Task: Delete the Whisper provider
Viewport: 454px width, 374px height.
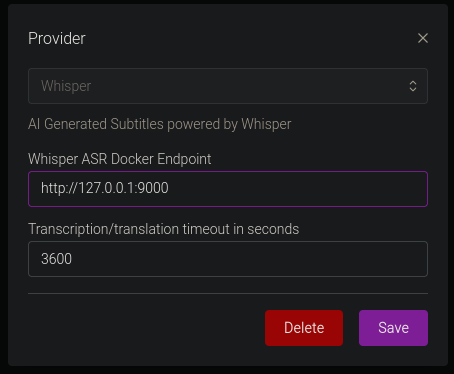Action: tap(304, 328)
